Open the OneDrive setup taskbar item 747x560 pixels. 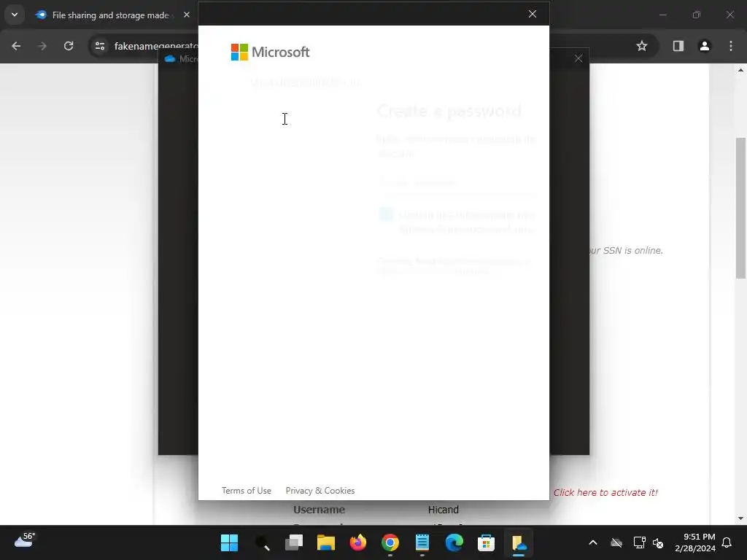coord(519,542)
